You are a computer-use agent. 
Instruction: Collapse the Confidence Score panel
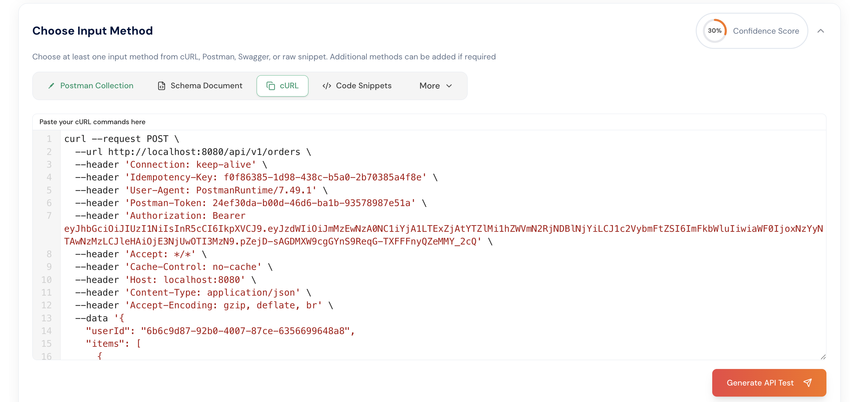coord(821,31)
